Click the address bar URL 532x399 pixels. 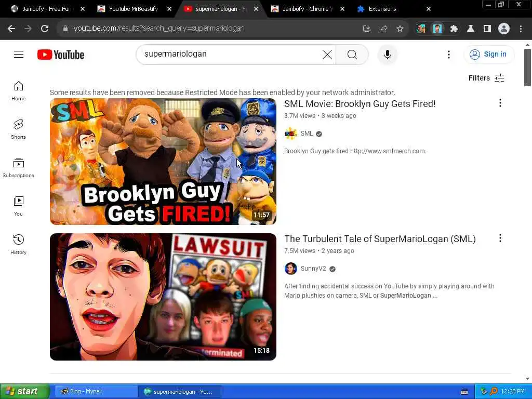coord(159,29)
